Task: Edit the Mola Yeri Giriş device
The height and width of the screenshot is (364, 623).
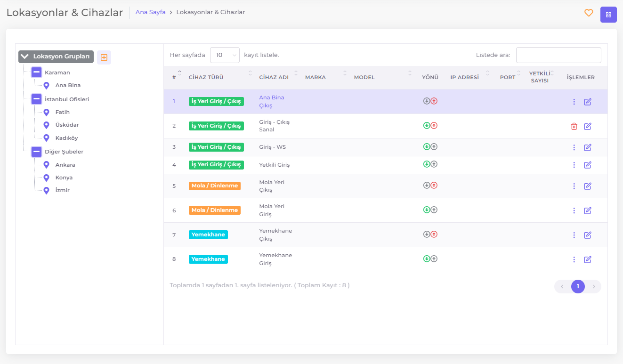Action: 588,210
